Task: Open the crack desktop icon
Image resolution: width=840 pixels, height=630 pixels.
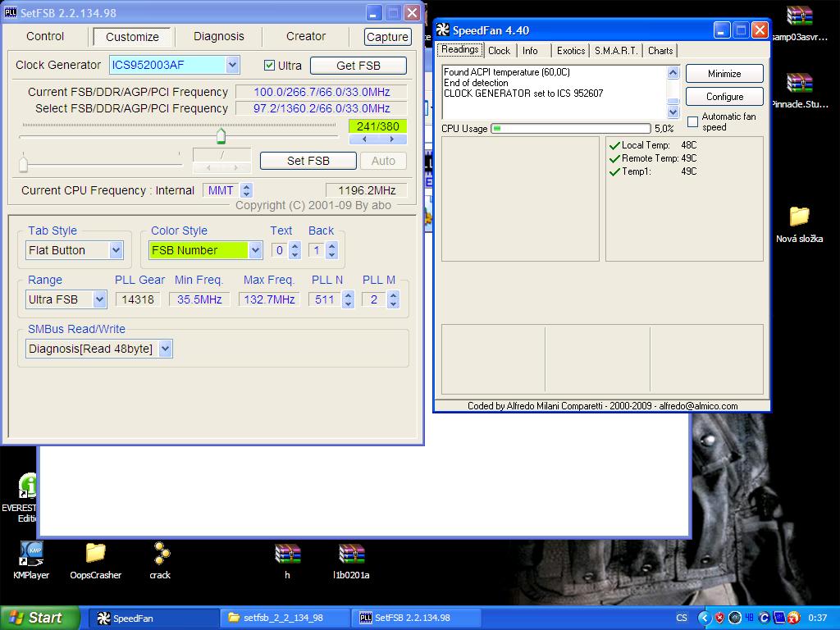Action: pyautogui.click(x=160, y=554)
